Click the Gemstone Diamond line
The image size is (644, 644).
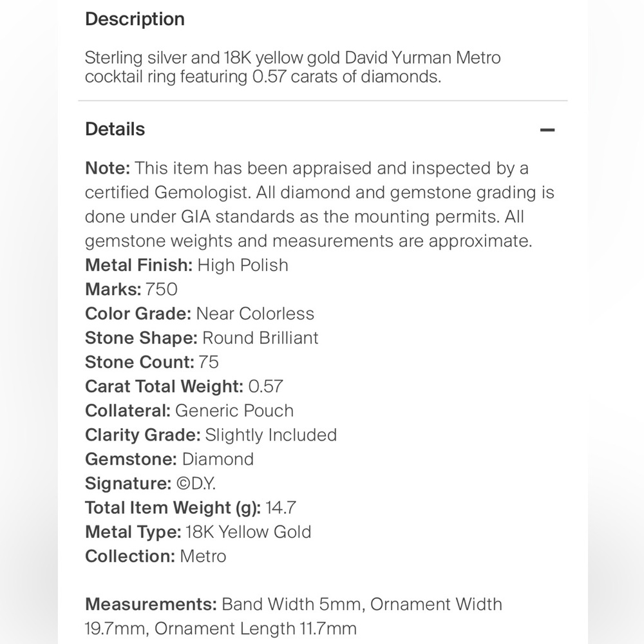click(169, 459)
